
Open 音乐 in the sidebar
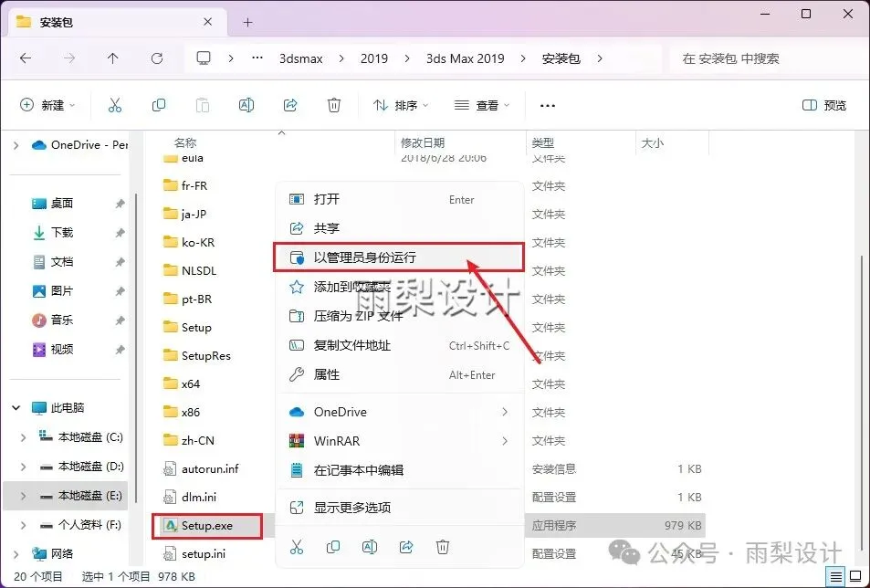pyautogui.click(x=61, y=320)
